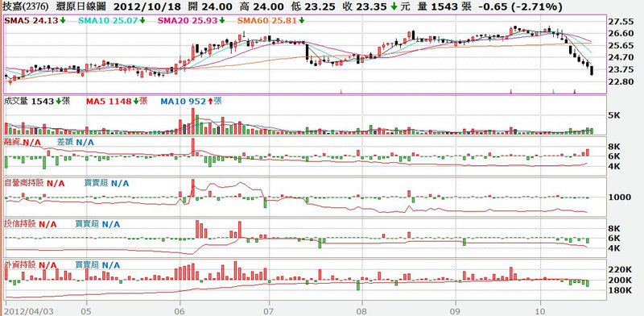The width and height of the screenshot is (644, 316).
Task: Click the 外資持股 N/A label
Action: coord(30,265)
